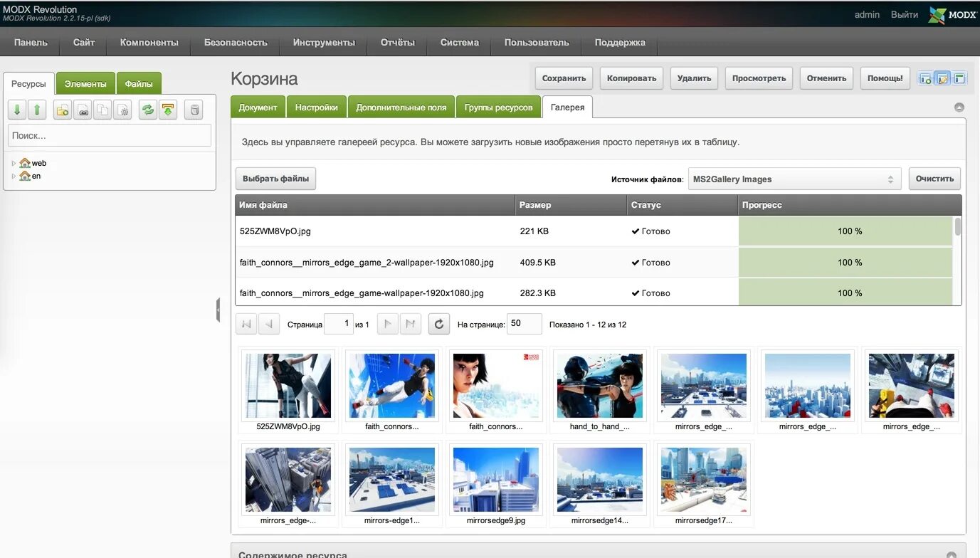
Task: Expand all tree nodes with down-arrow icon
Action: (17, 110)
